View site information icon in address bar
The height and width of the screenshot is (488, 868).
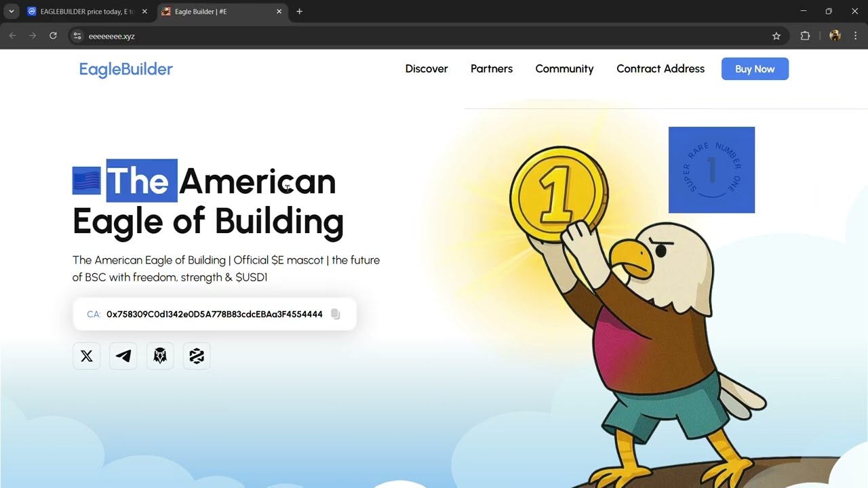(77, 36)
